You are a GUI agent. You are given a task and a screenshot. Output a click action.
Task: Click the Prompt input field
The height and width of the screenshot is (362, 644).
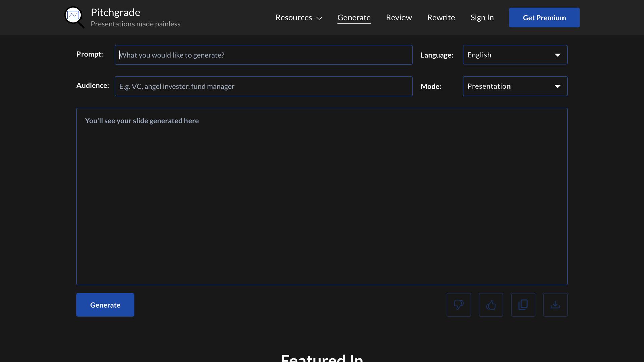tap(264, 55)
